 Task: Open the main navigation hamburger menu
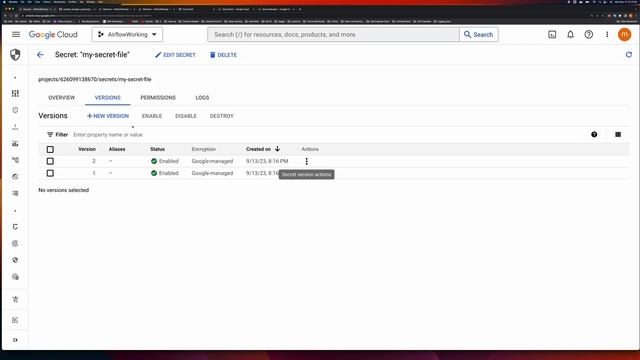pos(16,34)
